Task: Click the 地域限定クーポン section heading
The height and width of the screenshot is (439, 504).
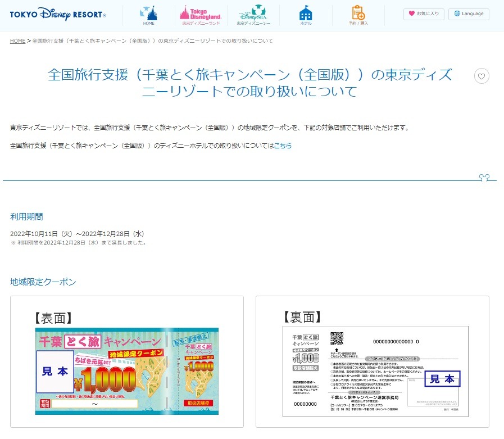Action: pos(43,282)
